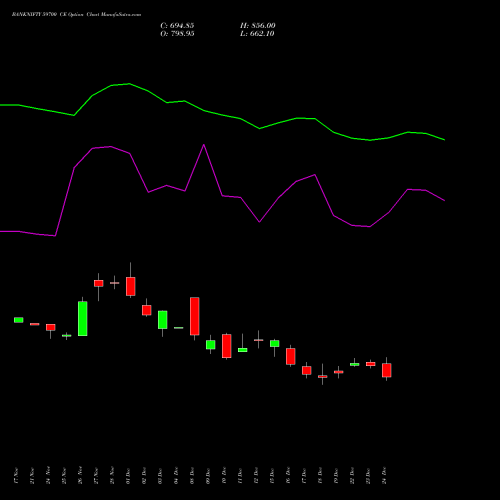Click the 18 Dec date label
The image size is (500, 500).
320,475
